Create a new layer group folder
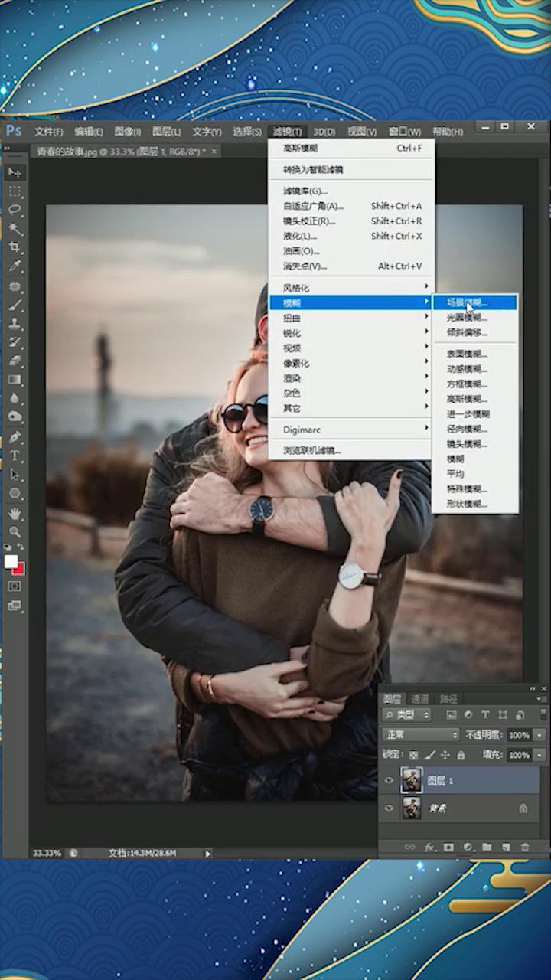 coord(487,848)
